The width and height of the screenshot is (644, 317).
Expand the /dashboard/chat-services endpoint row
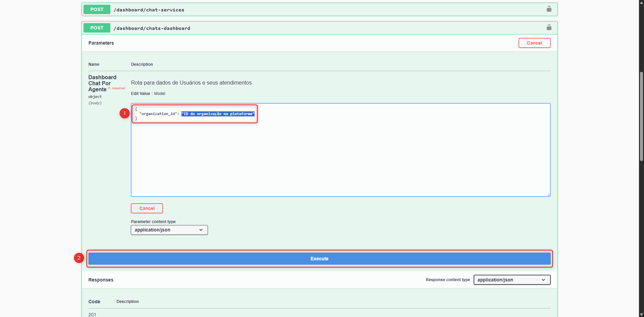click(302, 9)
